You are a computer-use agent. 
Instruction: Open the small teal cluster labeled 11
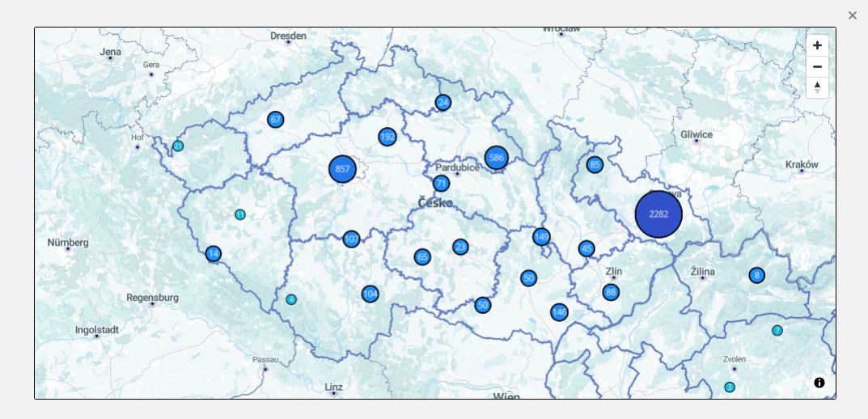coord(240,214)
